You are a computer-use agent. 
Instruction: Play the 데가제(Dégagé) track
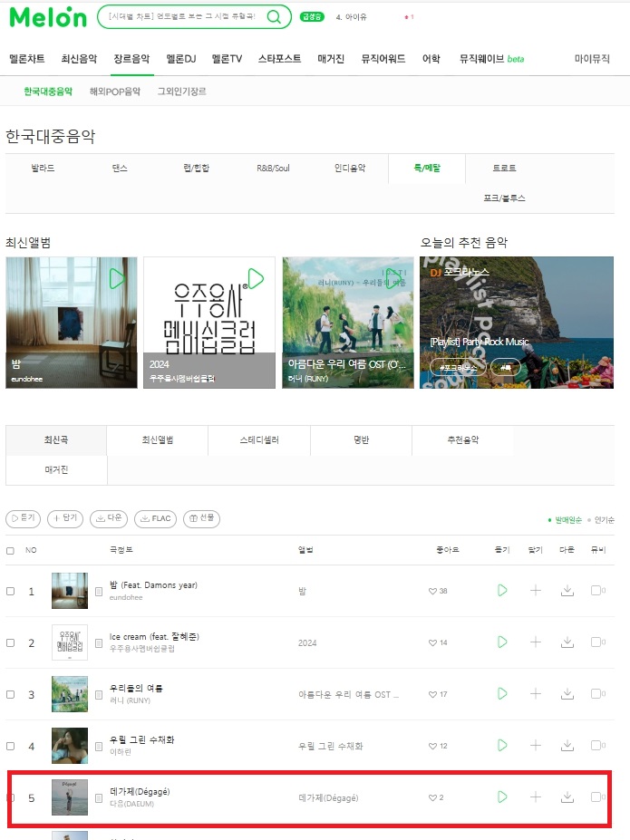click(x=502, y=797)
